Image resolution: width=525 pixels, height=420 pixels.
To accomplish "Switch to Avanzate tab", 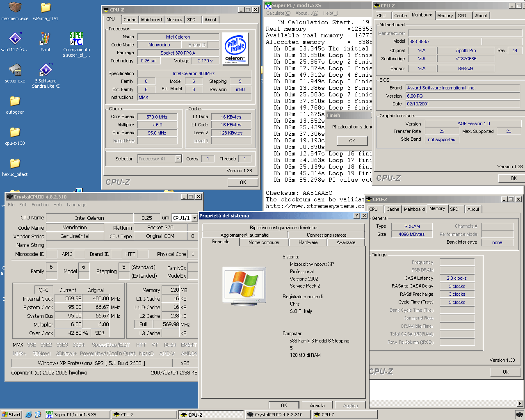I will pos(346,242).
